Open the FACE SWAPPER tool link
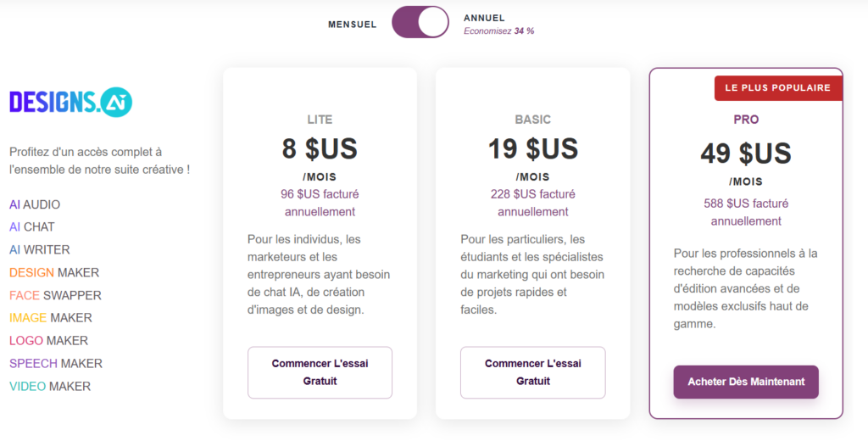The image size is (868, 441). pyautogui.click(x=55, y=295)
